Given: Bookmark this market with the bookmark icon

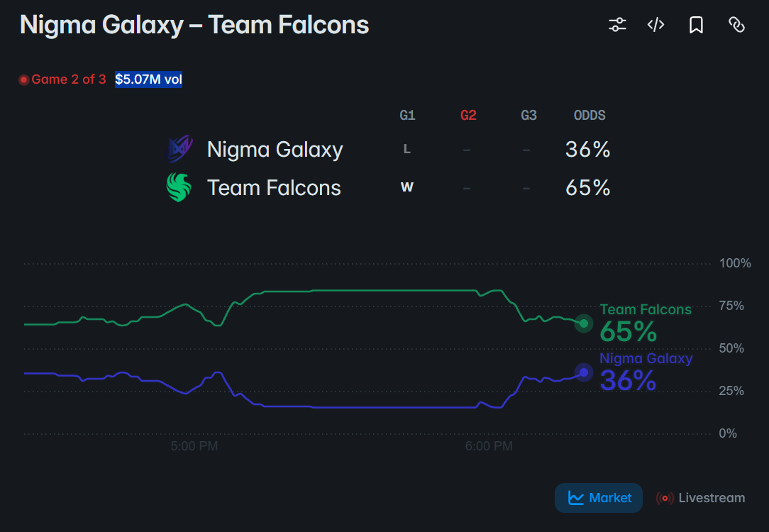Looking at the screenshot, I should (696, 25).
